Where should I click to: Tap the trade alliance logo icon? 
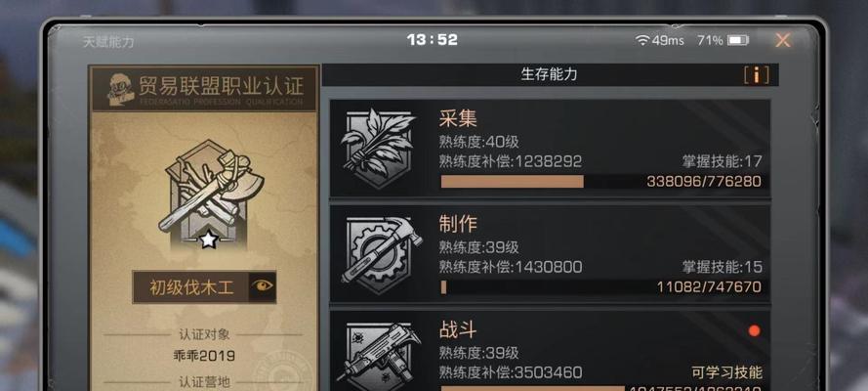click(x=119, y=88)
